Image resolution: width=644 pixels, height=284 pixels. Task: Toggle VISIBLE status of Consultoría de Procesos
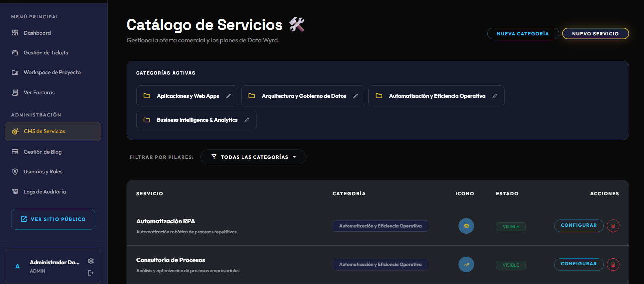coord(510,265)
